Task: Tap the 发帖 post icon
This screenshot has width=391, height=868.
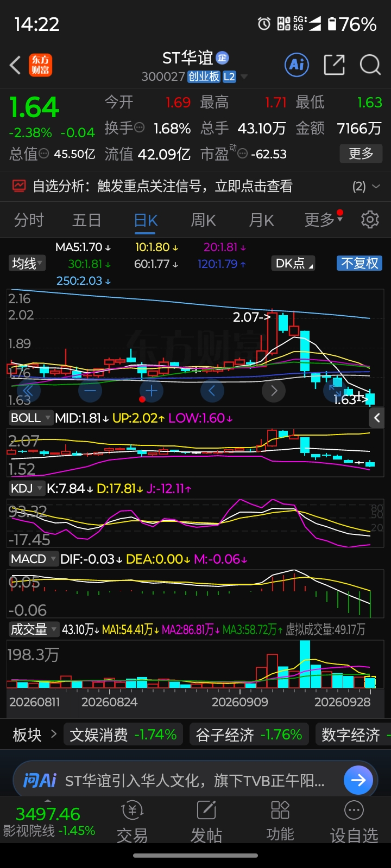Action: click(206, 822)
